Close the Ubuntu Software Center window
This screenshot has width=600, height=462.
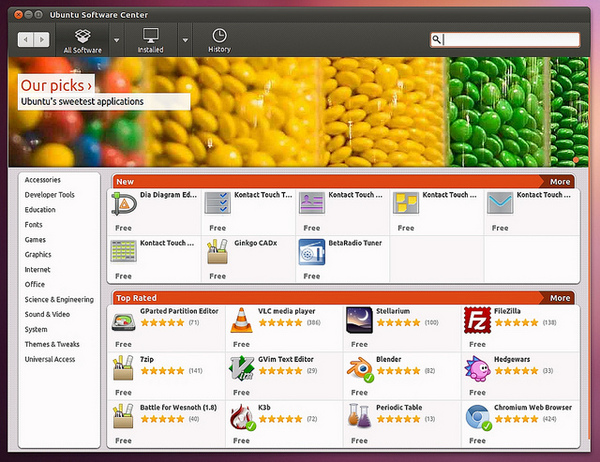click(18, 15)
